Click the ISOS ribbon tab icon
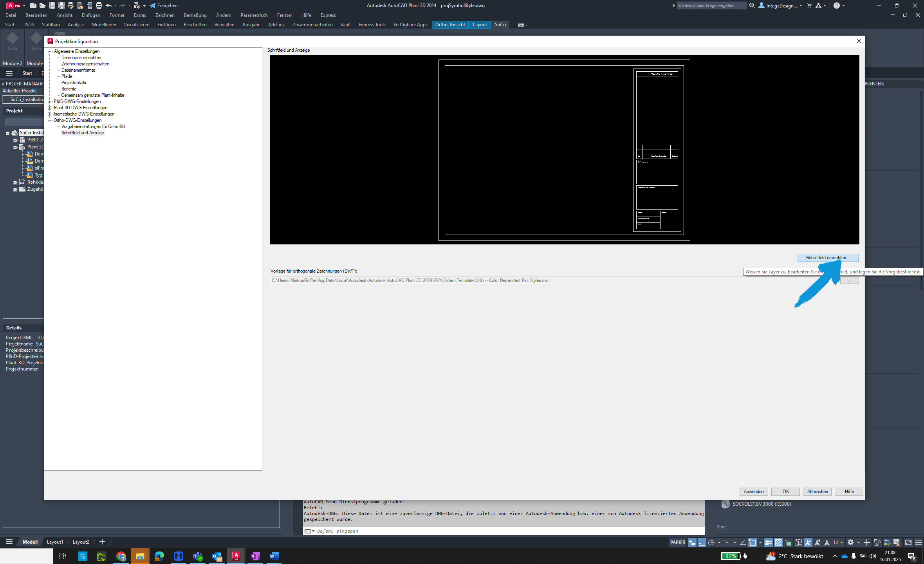 pyautogui.click(x=29, y=24)
